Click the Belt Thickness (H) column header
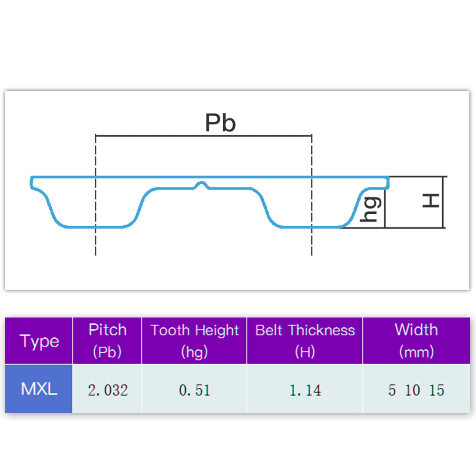Viewport: 476px width, 476px height. point(305,341)
